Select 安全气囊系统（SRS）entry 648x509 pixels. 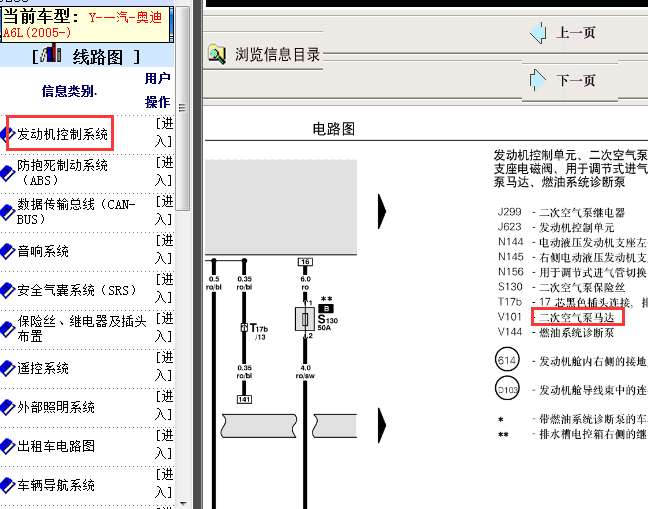coord(77,290)
